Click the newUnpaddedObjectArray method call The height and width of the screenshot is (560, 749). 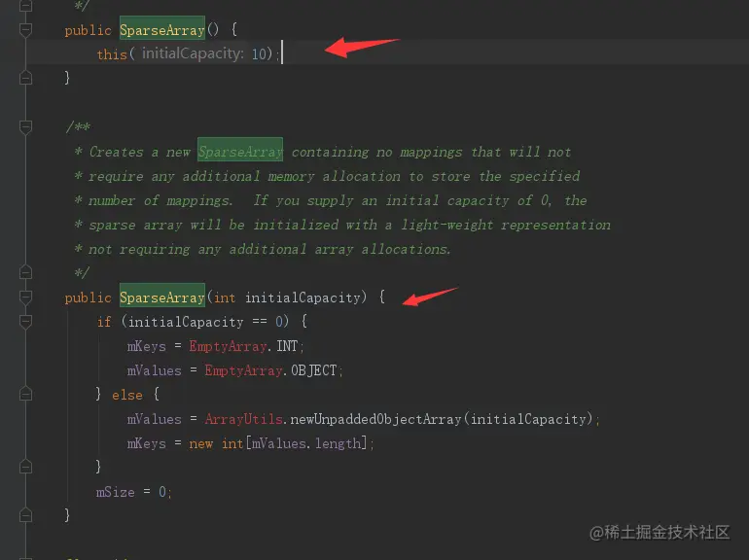coord(375,419)
